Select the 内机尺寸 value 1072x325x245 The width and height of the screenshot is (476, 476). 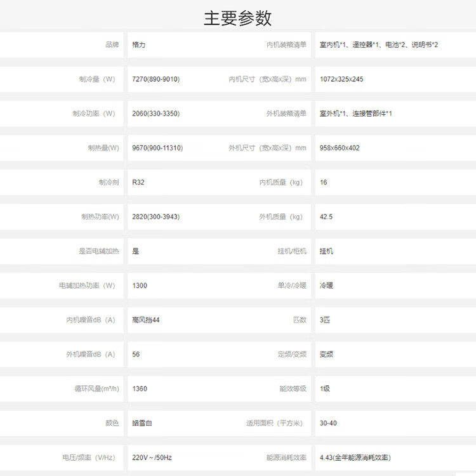[x=341, y=79]
